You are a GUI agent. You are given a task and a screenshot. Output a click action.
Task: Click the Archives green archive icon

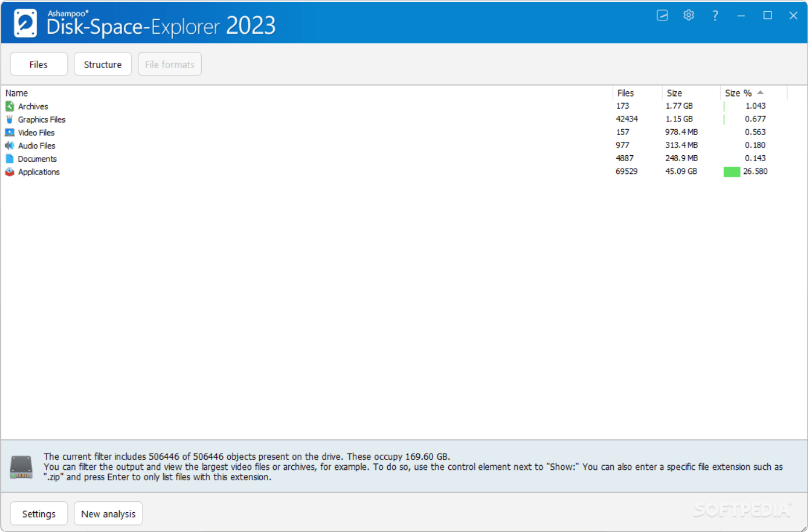coord(9,106)
